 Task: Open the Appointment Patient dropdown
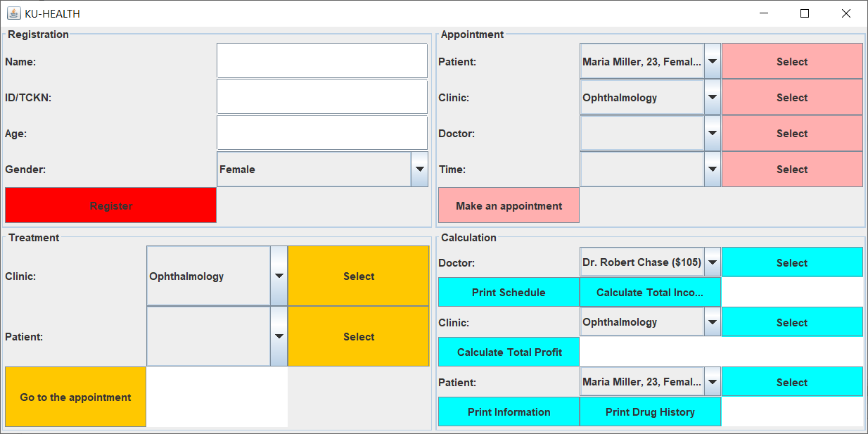click(x=650, y=61)
